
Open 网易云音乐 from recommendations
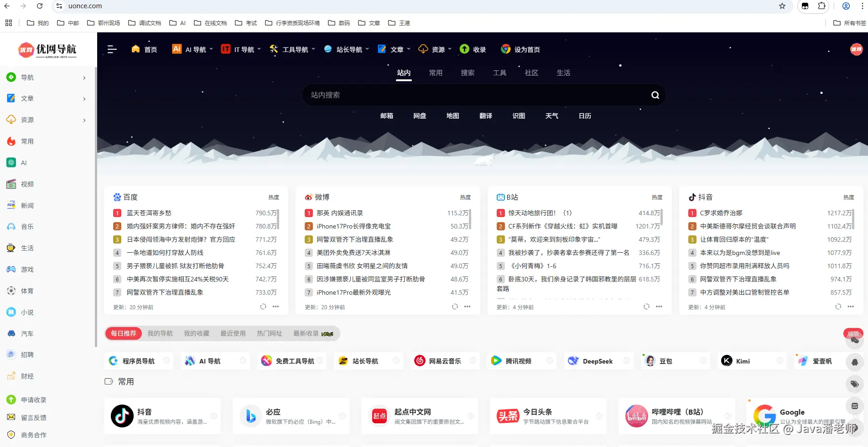(445, 361)
